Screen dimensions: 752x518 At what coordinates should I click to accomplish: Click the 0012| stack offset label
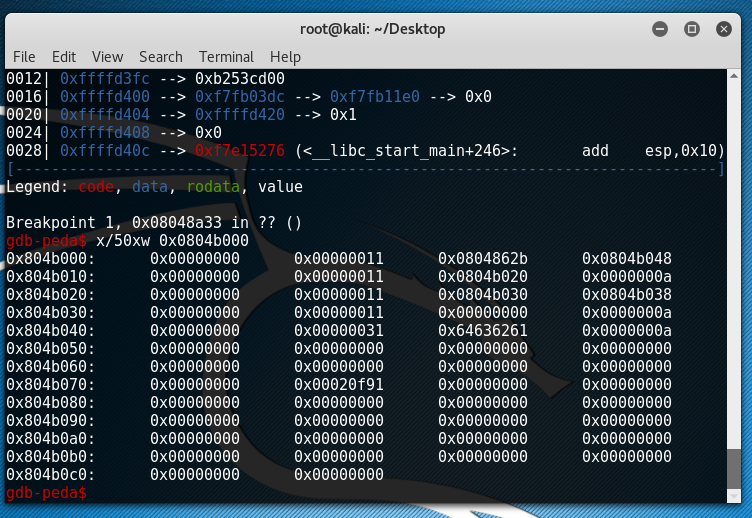[x=27, y=79]
